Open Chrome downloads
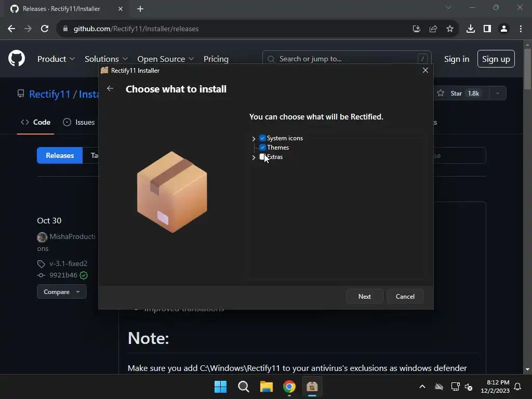Screen dimensions: 532x399 pos(471,29)
